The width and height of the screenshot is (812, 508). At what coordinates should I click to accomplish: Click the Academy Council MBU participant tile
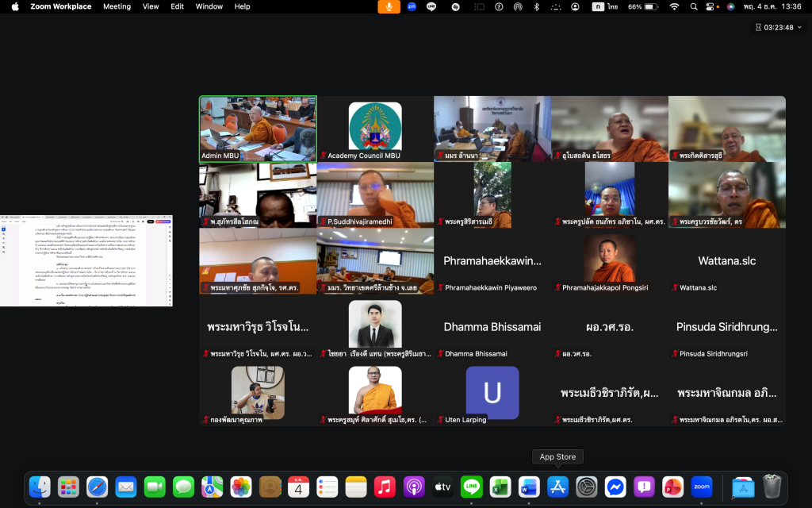375,129
